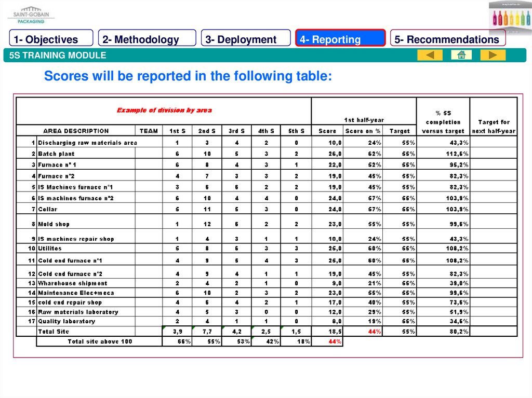Screen dimensions: 532x398
Task: Click the Mold shop row label
Action: pyautogui.click(x=54, y=224)
